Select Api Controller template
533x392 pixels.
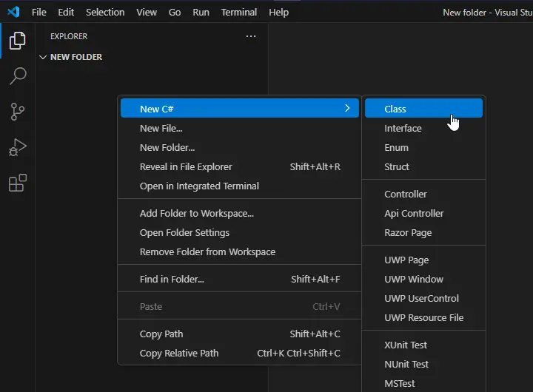click(x=414, y=213)
